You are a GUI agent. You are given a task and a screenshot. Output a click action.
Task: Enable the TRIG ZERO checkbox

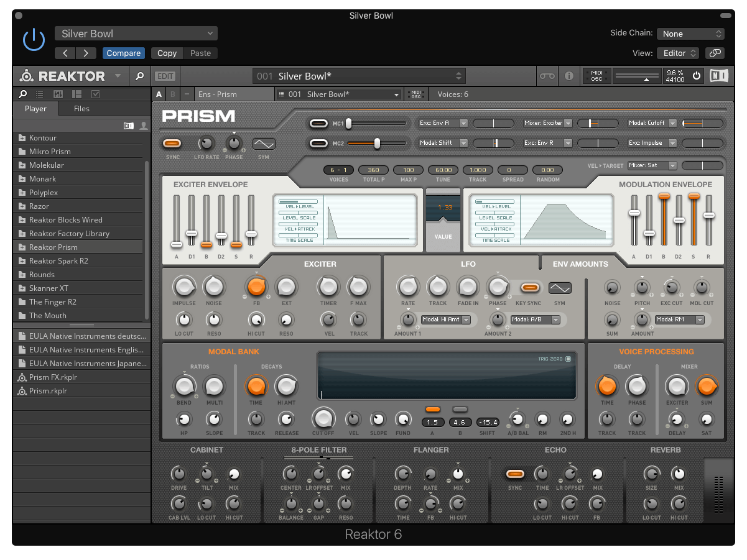point(567,359)
